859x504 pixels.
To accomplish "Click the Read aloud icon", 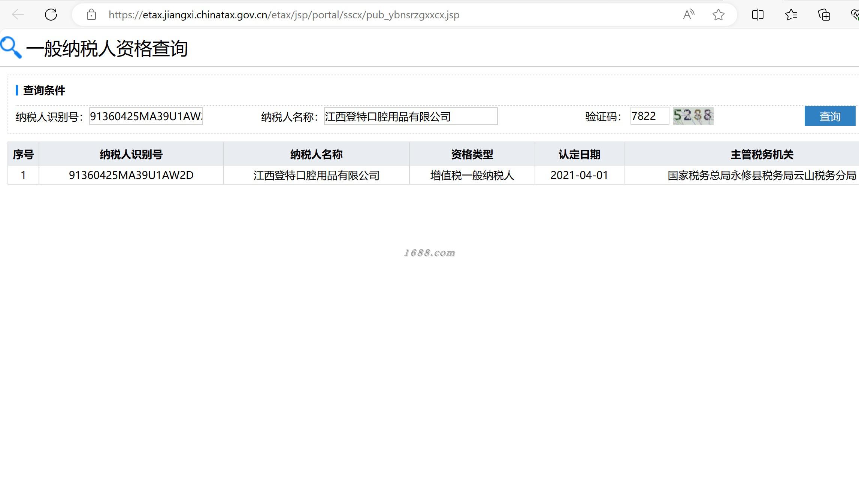I will (688, 15).
